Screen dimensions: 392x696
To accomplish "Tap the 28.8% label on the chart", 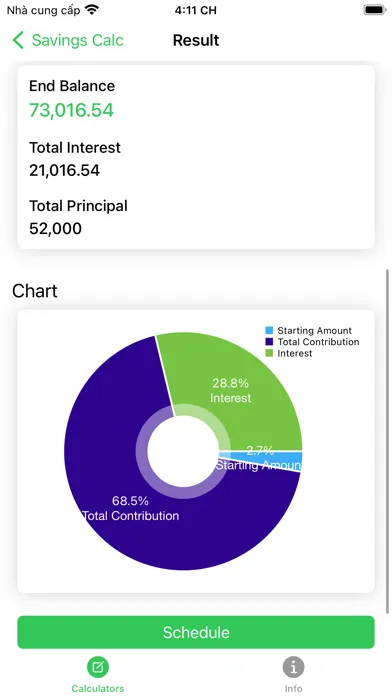I will [230, 383].
